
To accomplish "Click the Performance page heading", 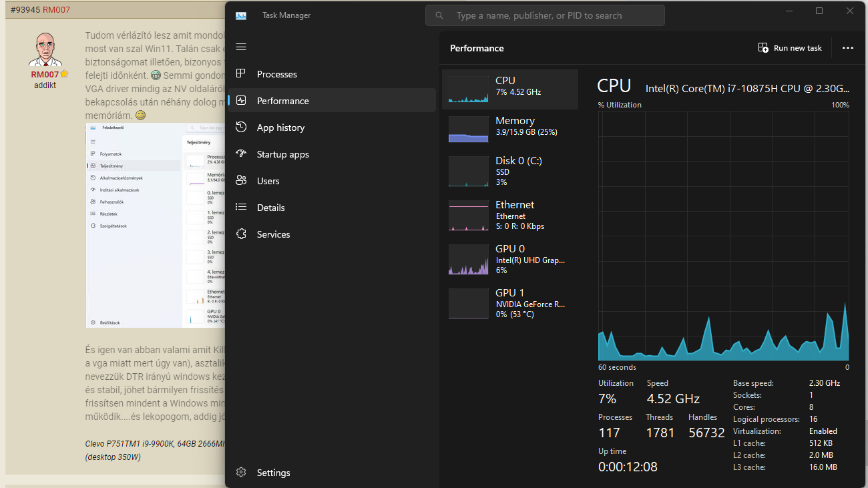I will click(477, 48).
